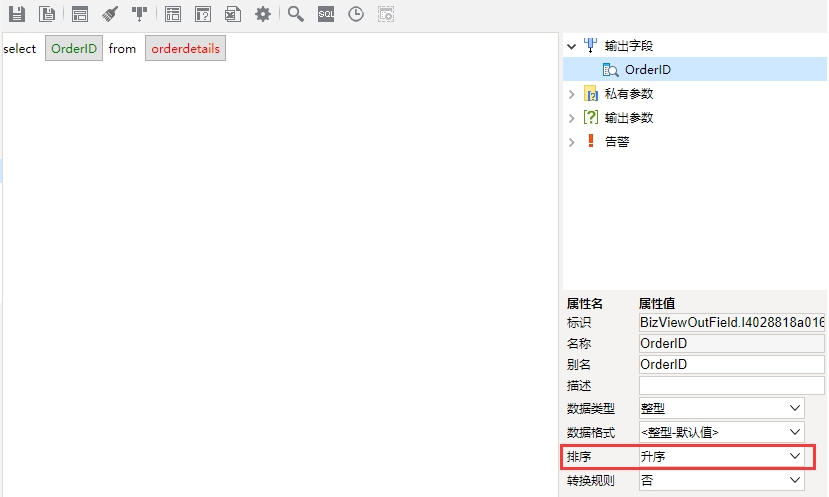829x497 pixels.
Task: Click the 别名 property label
Action: [579, 364]
